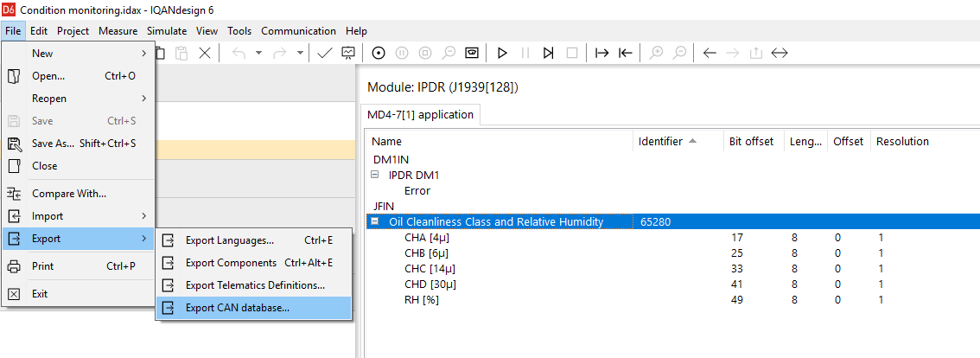This screenshot has width=980, height=358.
Task: Open the View menu
Action: (207, 30)
